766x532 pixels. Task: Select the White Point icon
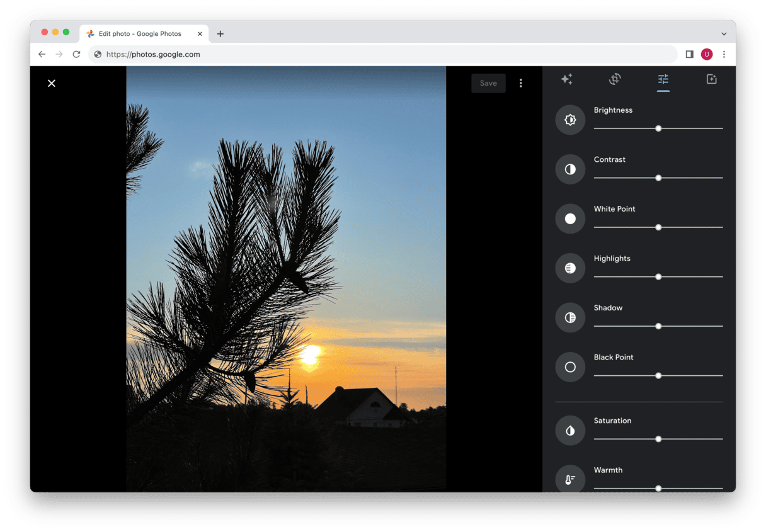(570, 218)
